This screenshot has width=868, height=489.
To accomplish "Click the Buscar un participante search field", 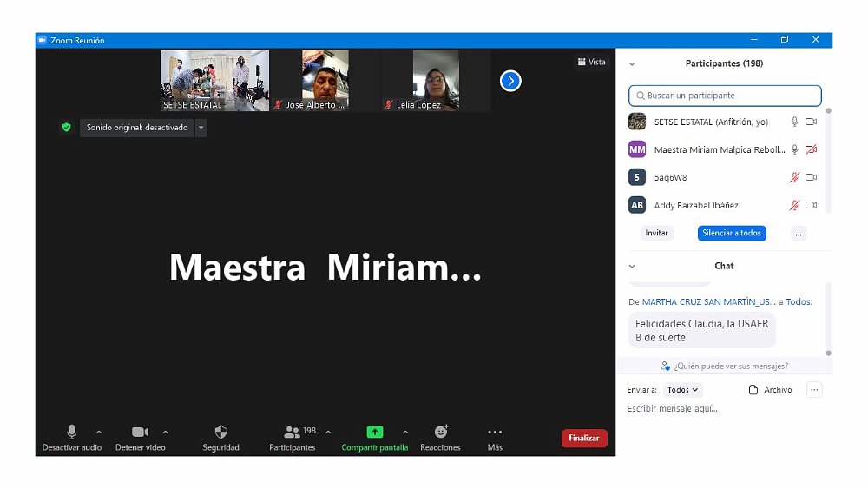I will pyautogui.click(x=725, y=96).
